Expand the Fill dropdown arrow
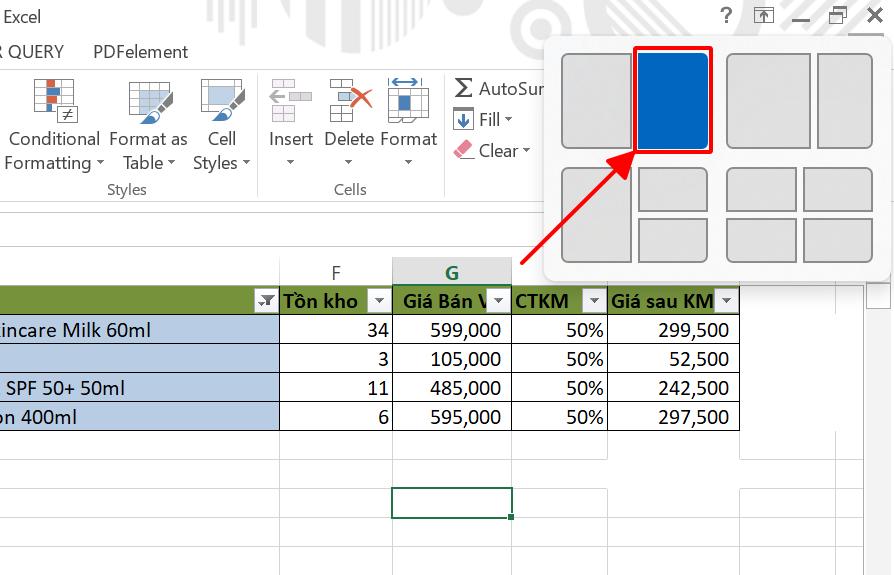 (x=508, y=120)
